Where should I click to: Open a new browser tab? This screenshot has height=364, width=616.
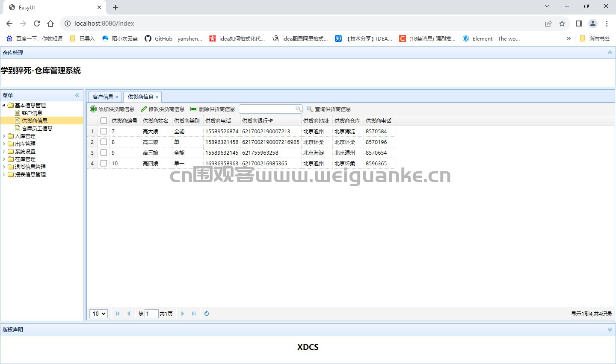point(115,7)
